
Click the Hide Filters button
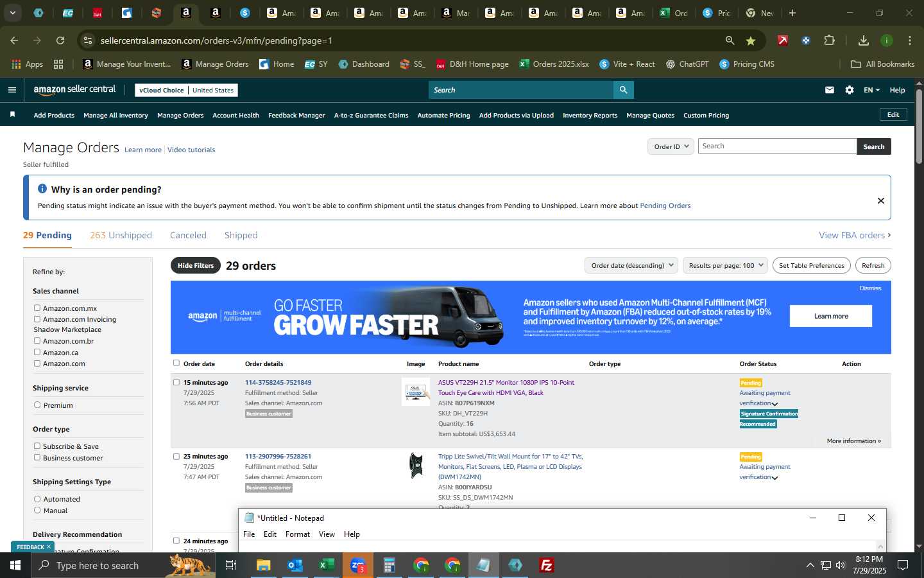(x=196, y=265)
